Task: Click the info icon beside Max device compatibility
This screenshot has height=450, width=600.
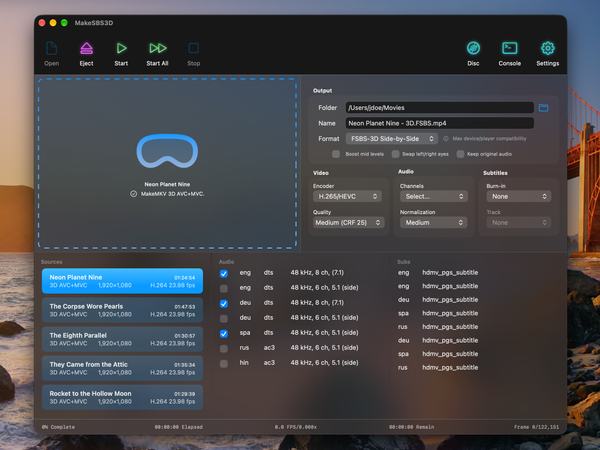Action: pyautogui.click(x=446, y=139)
